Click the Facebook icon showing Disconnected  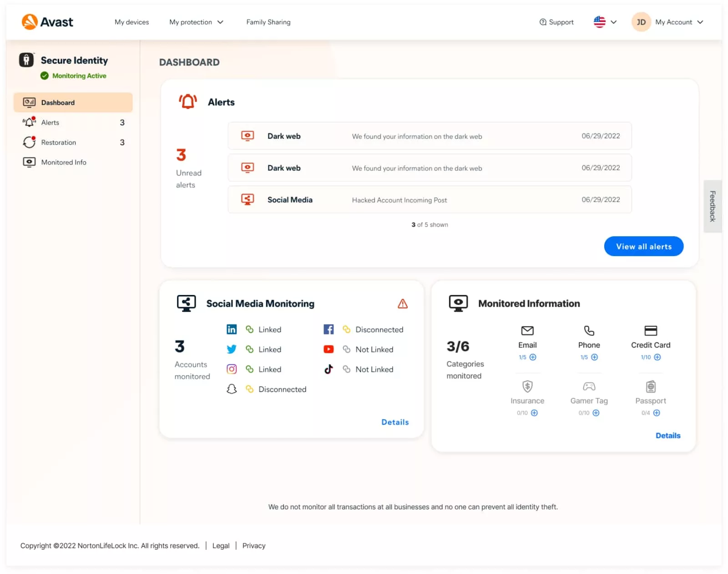point(329,330)
